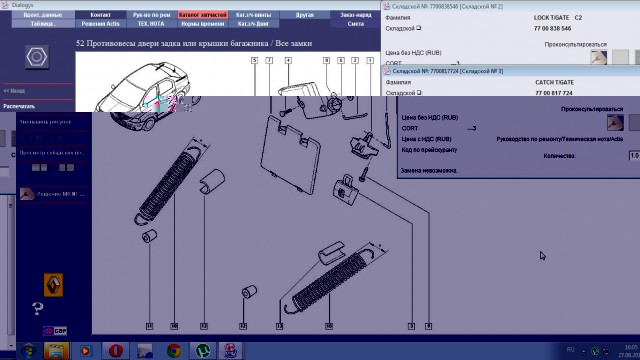The image size is (640, 360).
Task: Click the last grey page-navigation square in sidebar
Action: tap(71, 167)
